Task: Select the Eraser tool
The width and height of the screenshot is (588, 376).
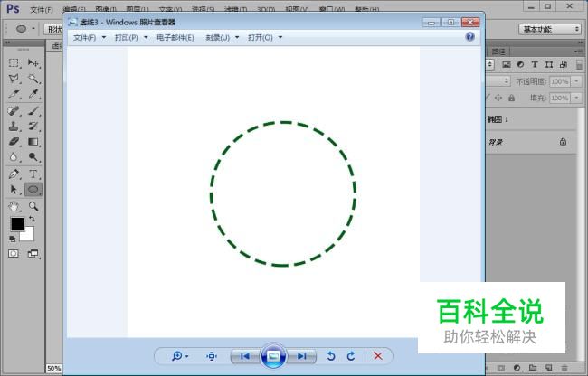Action: click(x=14, y=142)
